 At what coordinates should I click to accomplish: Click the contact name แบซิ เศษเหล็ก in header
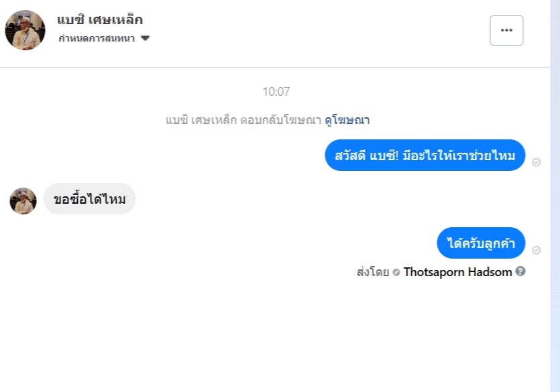(x=100, y=19)
